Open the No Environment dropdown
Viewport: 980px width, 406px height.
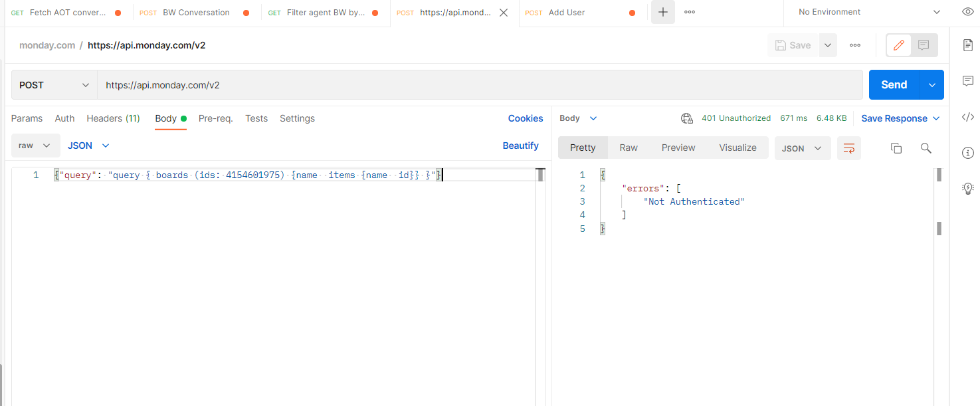point(869,12)
